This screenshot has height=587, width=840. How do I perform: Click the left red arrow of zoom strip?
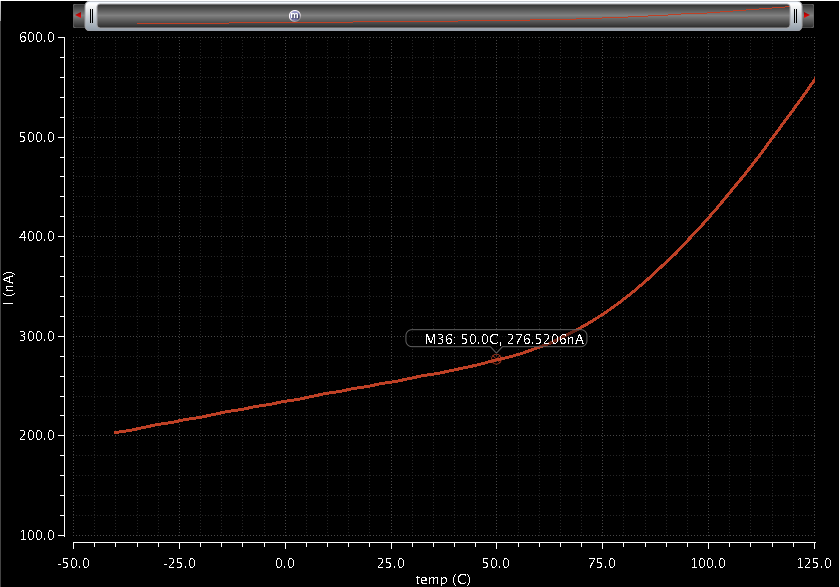pyautogui.click(x=78, y=15)
